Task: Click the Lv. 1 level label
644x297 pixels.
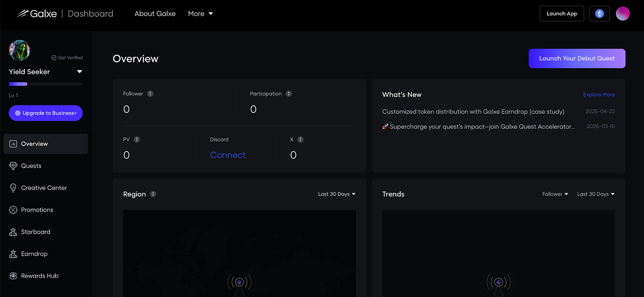Action: 13,96
